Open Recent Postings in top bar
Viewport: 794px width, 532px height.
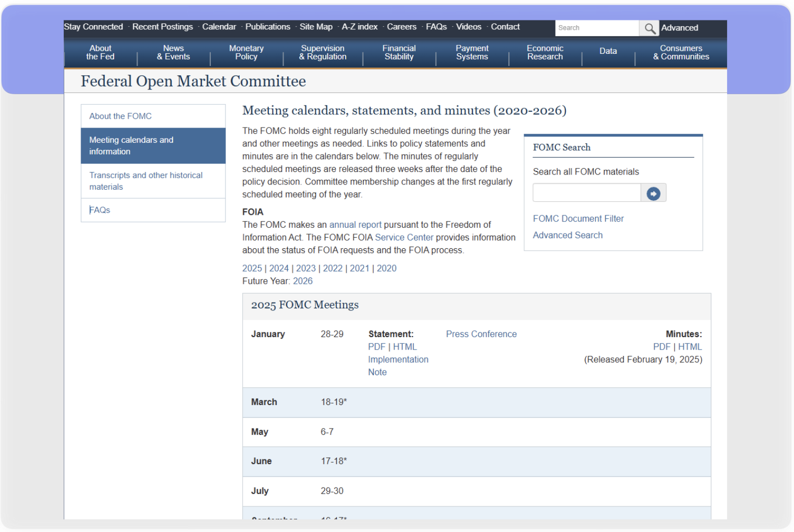pos(163,27)
